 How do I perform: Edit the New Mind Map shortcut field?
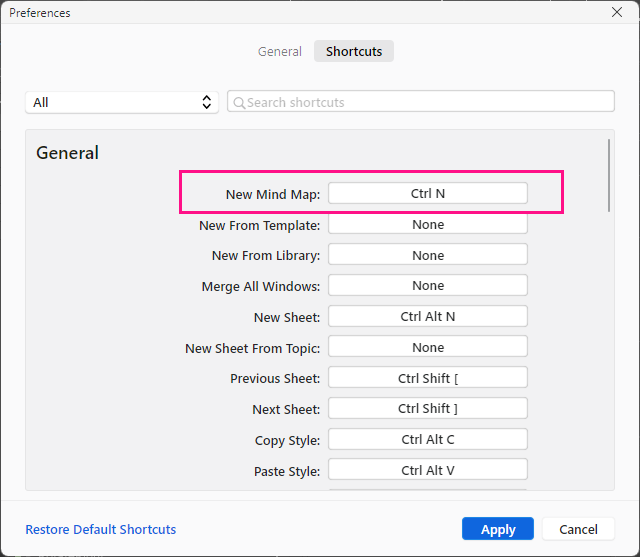pos(427,194)
